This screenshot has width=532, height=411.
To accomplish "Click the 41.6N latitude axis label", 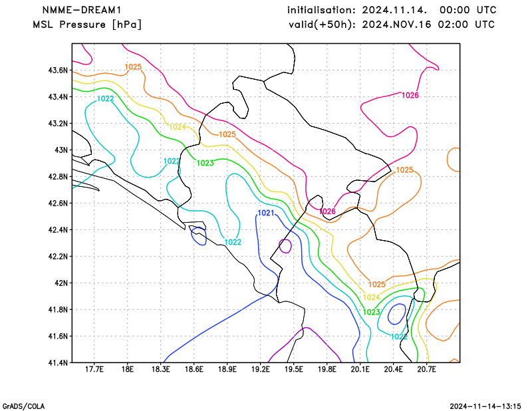I will coord(58,336).
